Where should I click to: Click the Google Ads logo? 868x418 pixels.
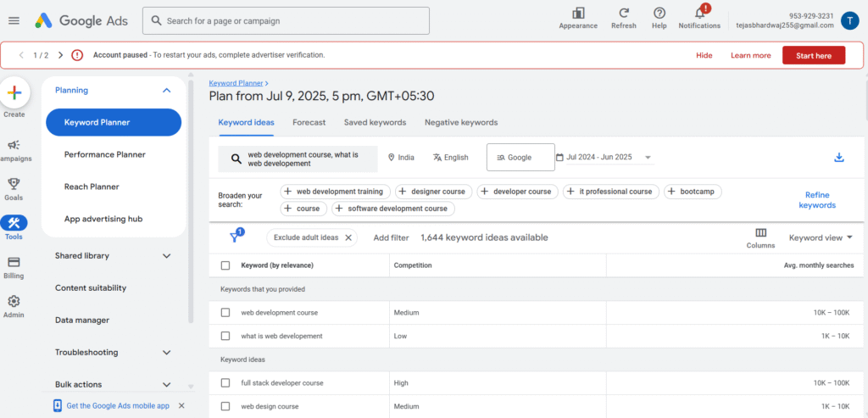81,20
